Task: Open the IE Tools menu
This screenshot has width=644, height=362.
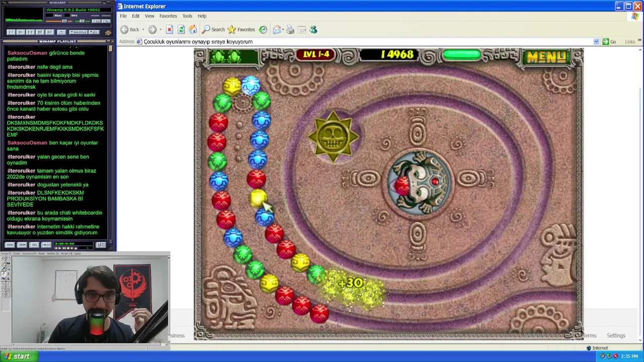Action: [x=187, y=16]
